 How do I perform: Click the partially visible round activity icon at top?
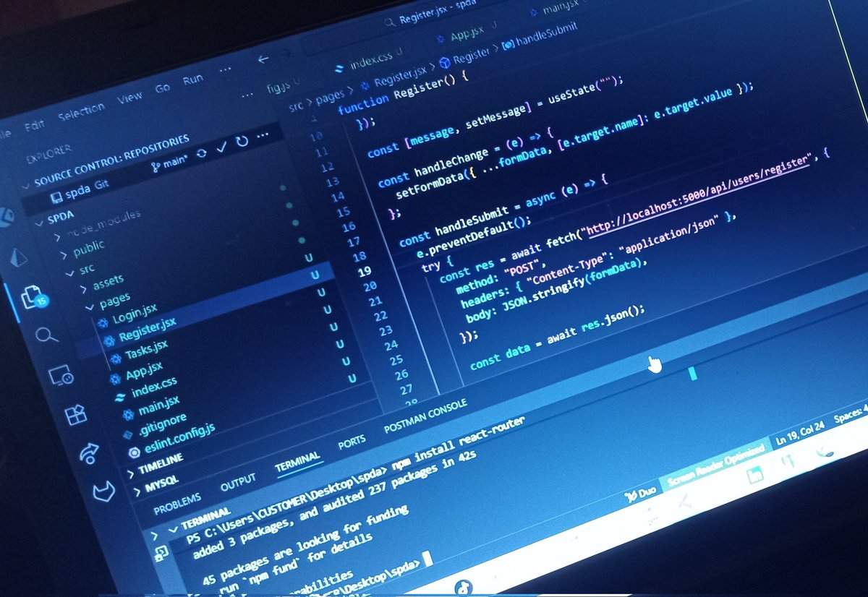5,215
